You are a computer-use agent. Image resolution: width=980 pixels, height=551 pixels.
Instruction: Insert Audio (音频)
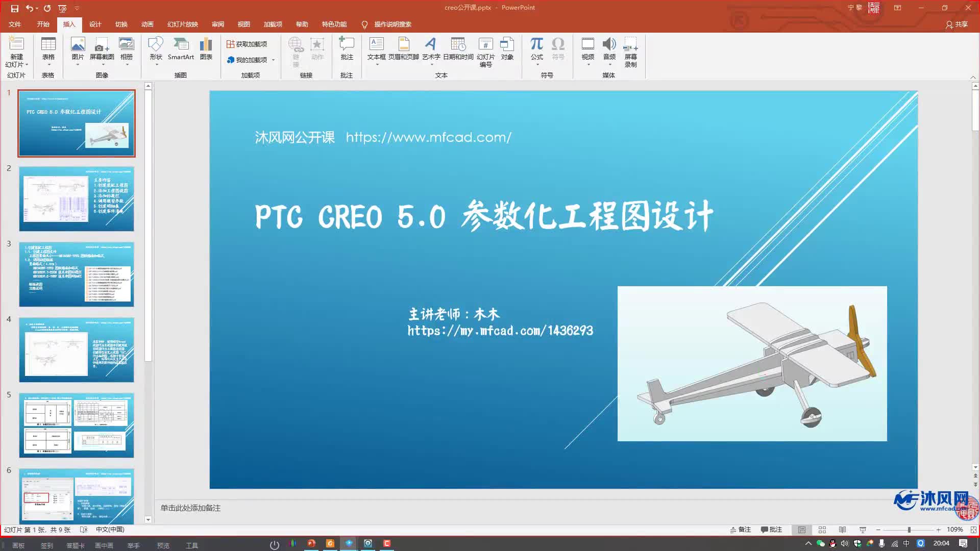(x=609, y=52)
